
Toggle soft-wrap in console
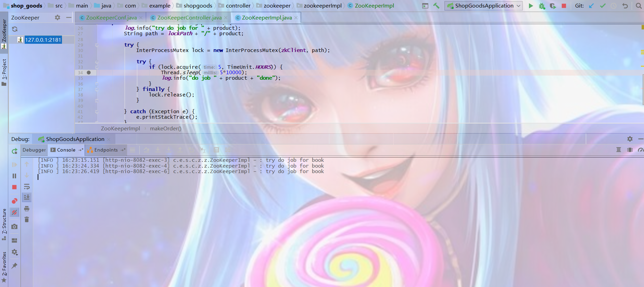(27, 187)
